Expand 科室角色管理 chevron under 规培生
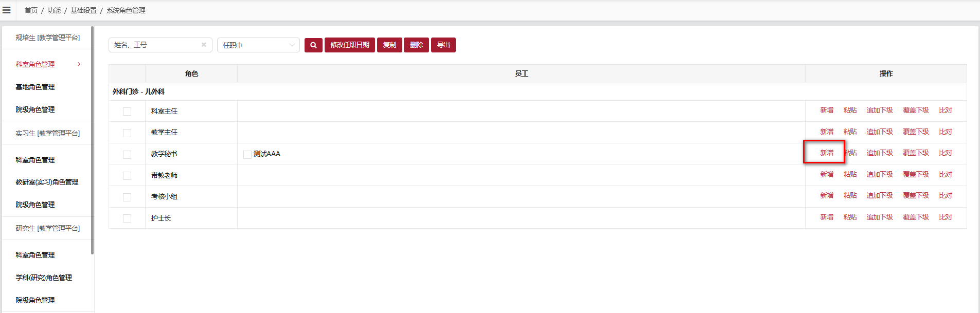This screenshot has height=313, width=980. [79, 64]
